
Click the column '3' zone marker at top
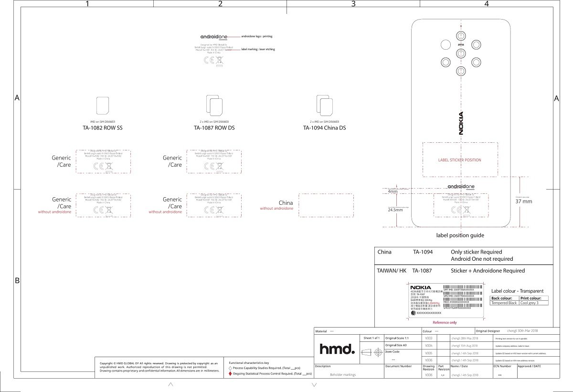click(x=353, y=4)
